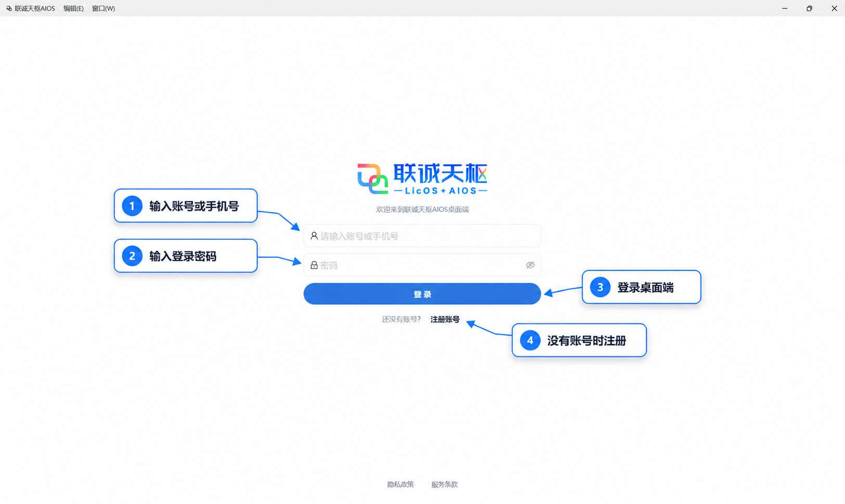845x504 pixels.
Task: Click the blue 登录 button
Action: click(x=422, y=294)
